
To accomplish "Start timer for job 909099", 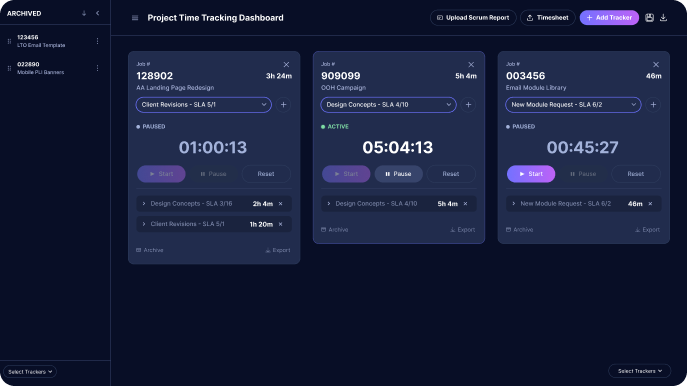I will point(346,174).
